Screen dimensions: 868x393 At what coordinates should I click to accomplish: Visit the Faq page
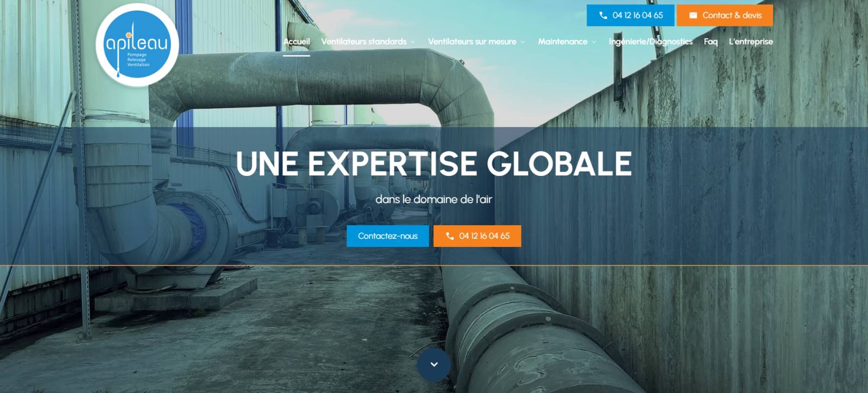point(711,42)
